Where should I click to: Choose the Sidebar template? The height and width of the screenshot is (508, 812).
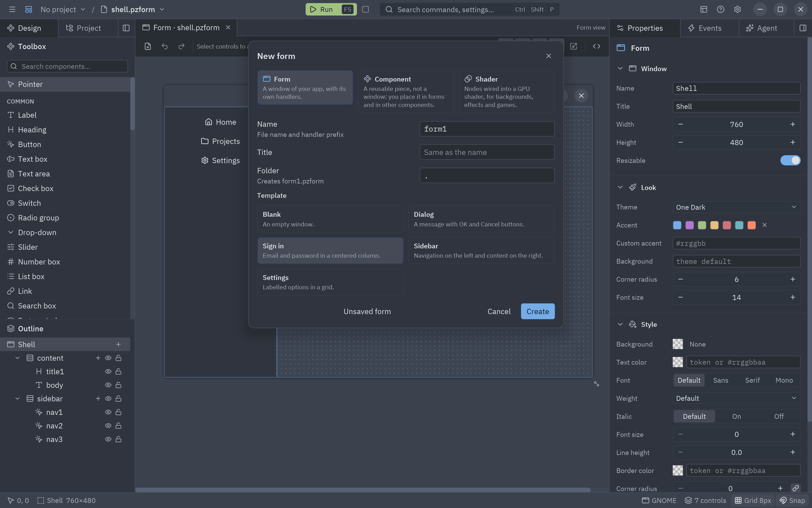pos(481,251)
